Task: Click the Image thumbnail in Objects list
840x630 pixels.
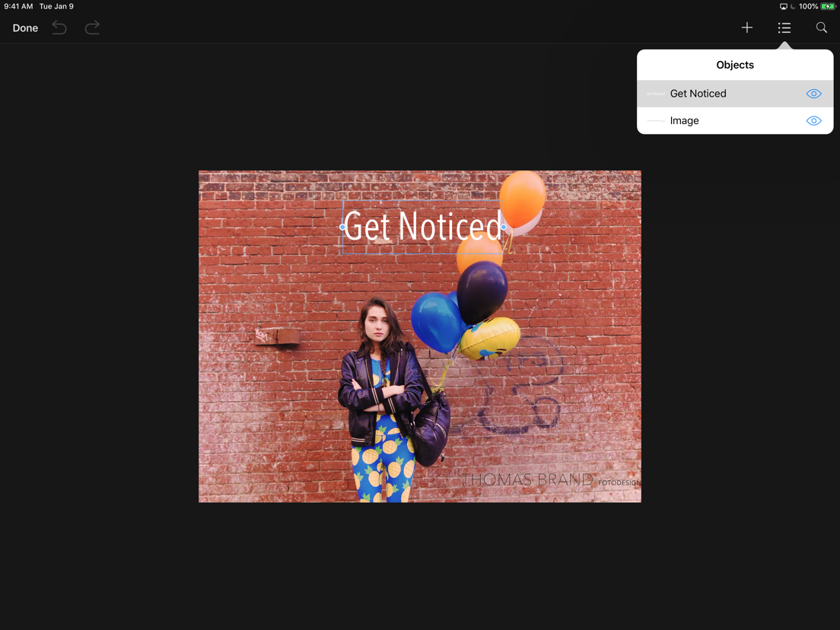Action: (656, 120)
